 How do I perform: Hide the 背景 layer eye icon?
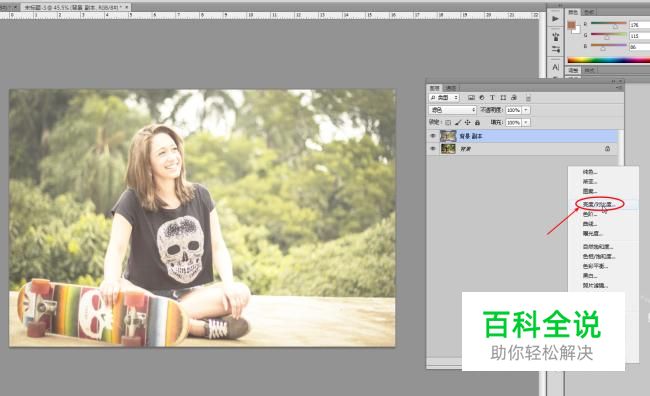click(433, 148)
